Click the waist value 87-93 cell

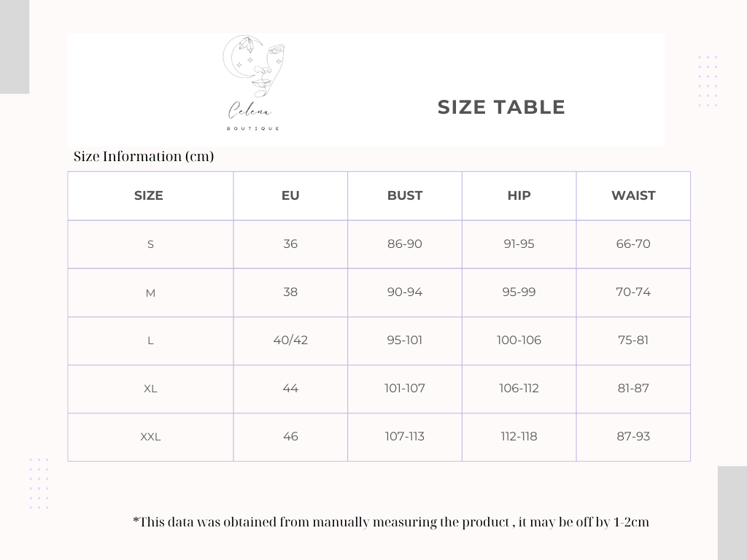click(633, 437)
